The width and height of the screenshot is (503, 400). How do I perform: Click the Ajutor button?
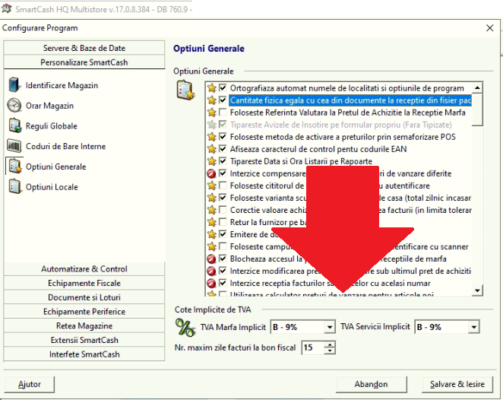click(x=29, y=384)
